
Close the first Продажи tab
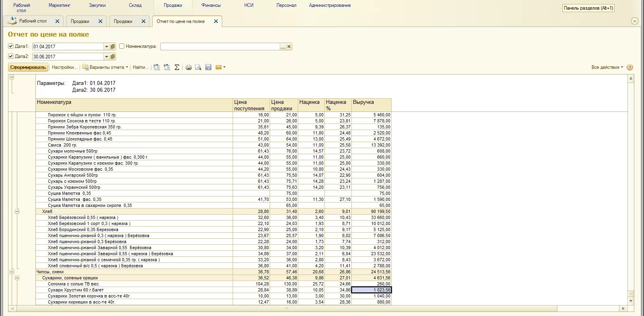pyautogui.click(x=100, y=21)
